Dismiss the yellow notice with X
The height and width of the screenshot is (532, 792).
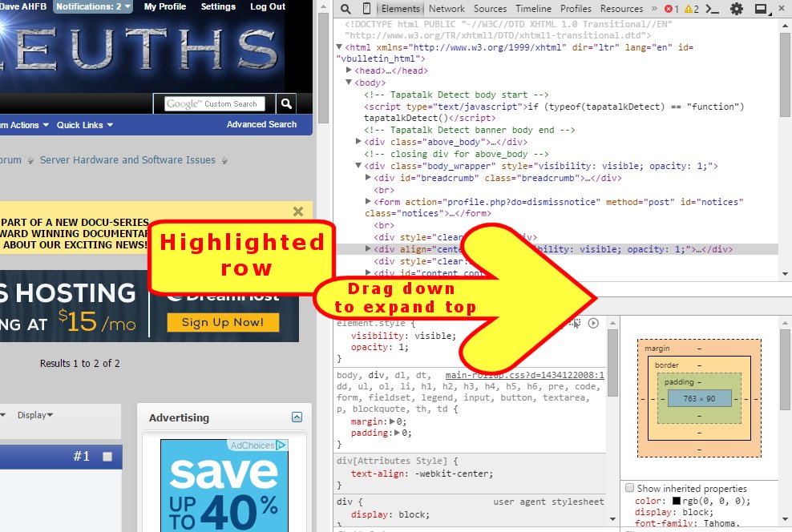298,212
